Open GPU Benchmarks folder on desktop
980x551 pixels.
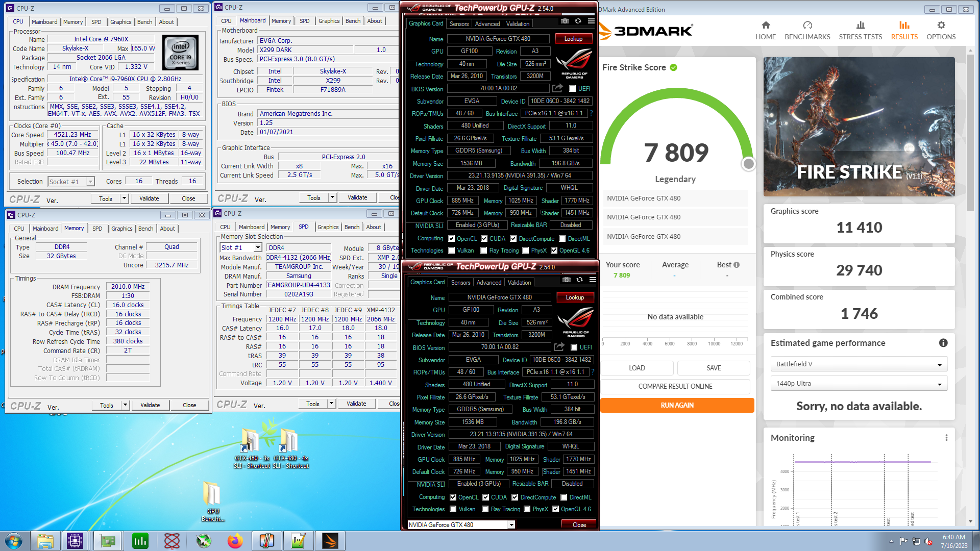tap(213, 502)
